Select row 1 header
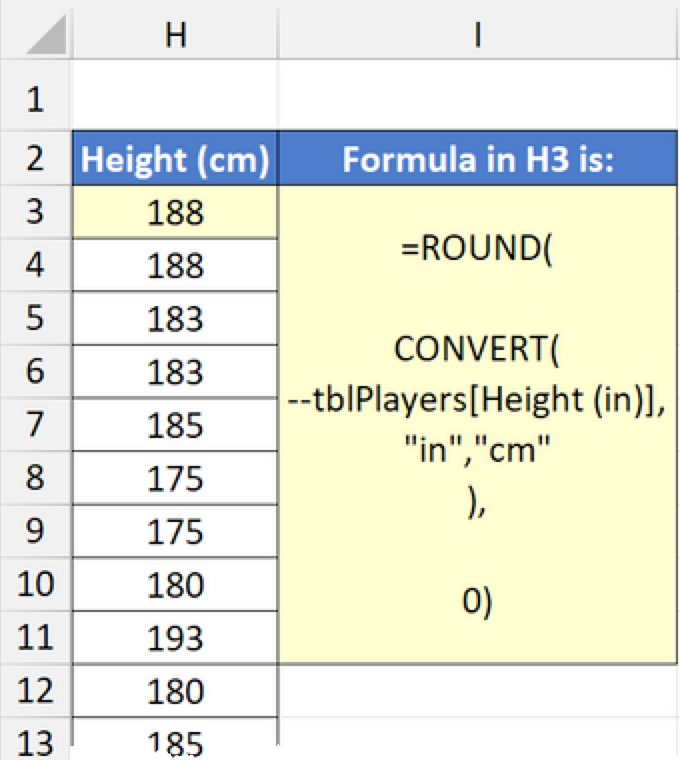680x760 pixels. [x=36, y=99]
